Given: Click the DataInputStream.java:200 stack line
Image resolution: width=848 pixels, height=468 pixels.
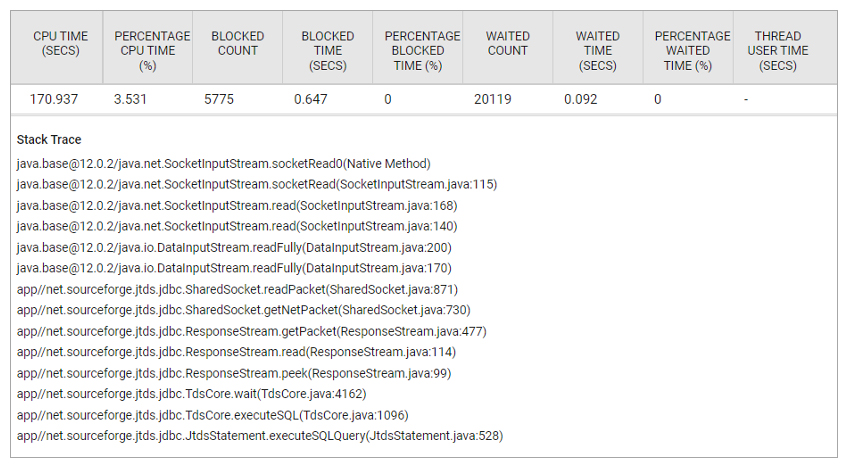Looking at the screenshot, I should point(234,248).
